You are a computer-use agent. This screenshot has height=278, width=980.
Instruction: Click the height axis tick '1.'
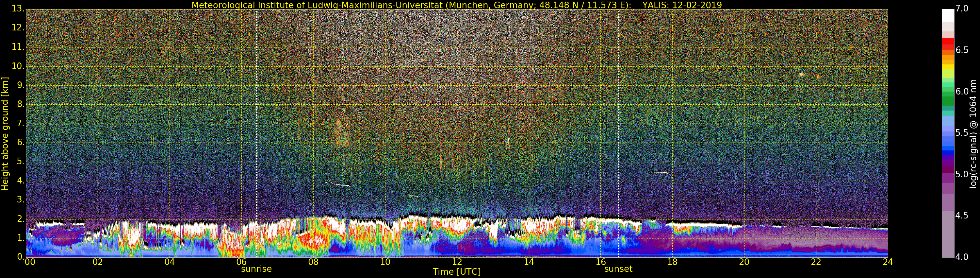pyautogui.click(x=20, y=238)
